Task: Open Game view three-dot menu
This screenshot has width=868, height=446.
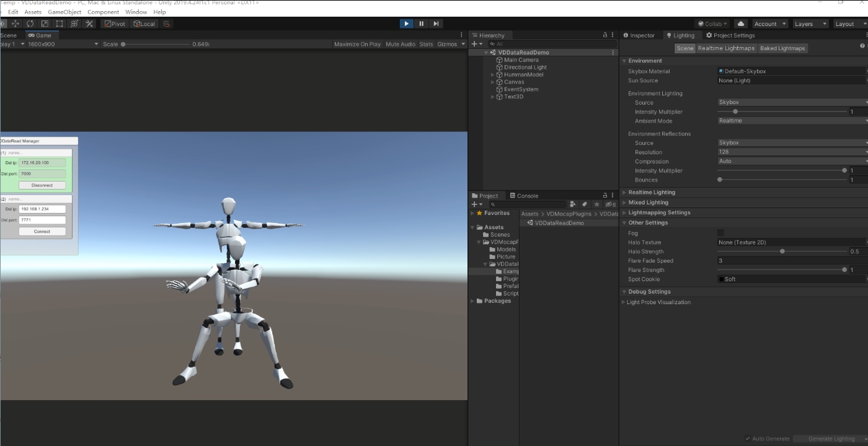Action: pyautogui.click(x=461, y=35)
